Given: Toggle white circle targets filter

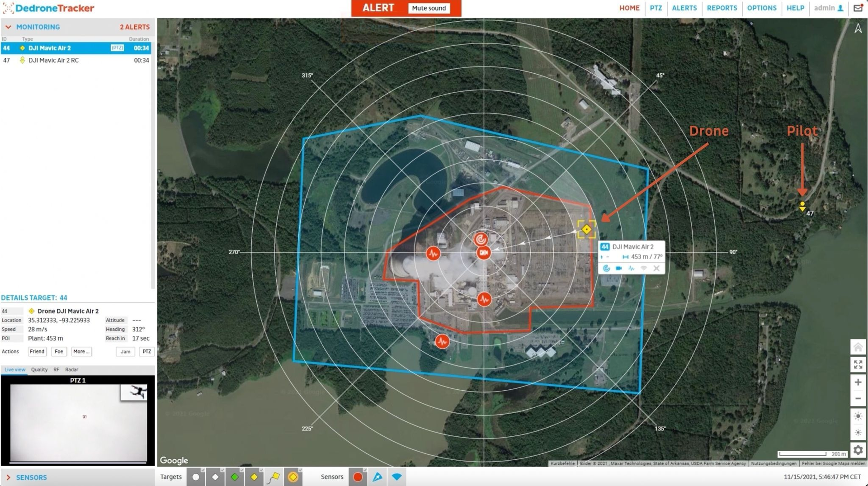Looking at the screenshot, I should (x=196, y=477).
